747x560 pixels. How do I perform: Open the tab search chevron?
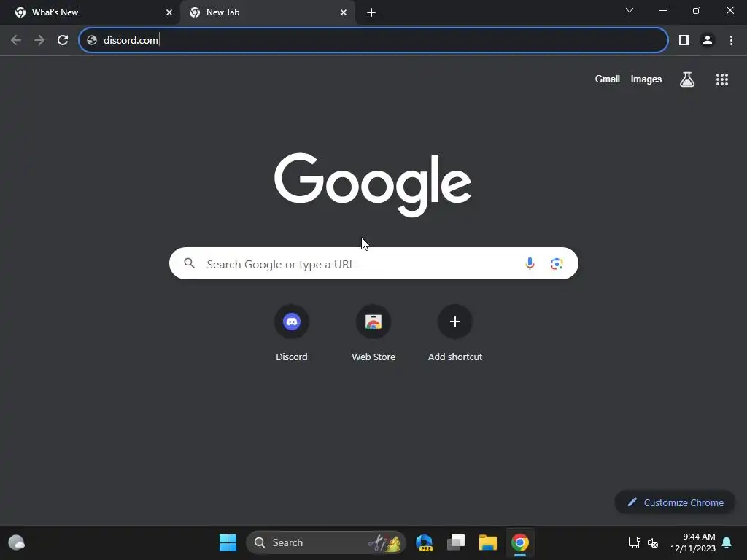[x=630, y=10]
